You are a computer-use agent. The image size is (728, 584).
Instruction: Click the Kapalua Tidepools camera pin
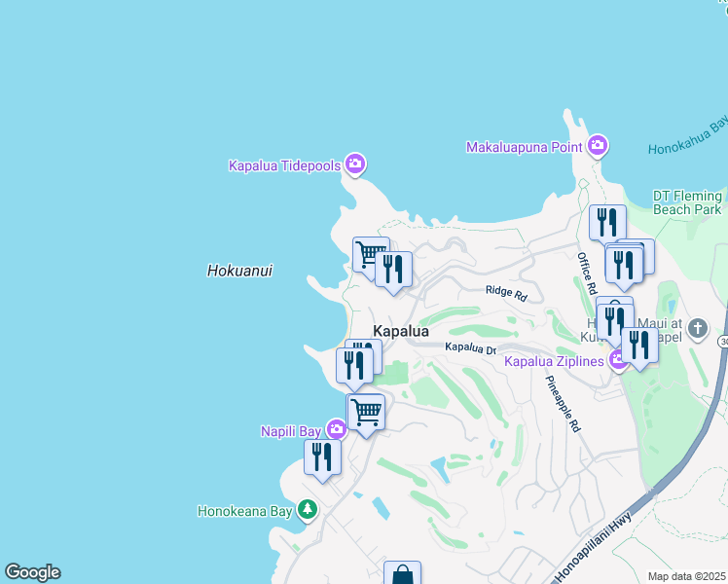click(355, 164)
